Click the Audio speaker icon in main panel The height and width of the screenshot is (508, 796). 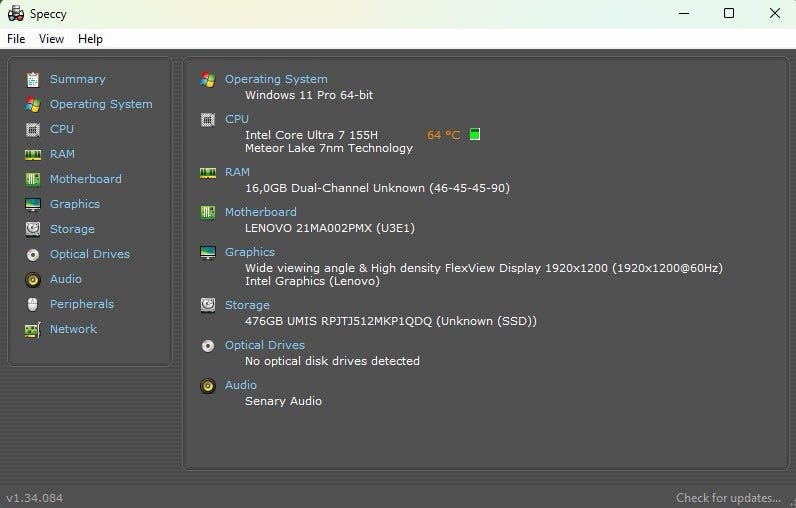coord(208,386)
